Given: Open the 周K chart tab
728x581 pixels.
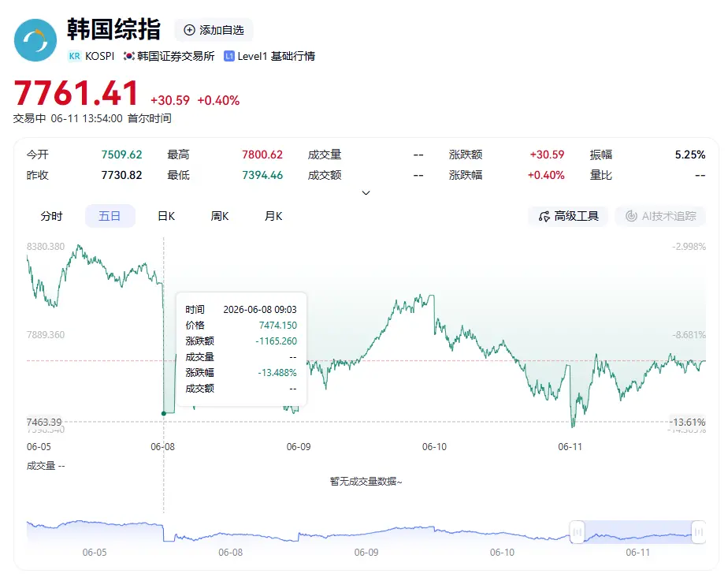Looking at the screenshot, I should (220, 216).
